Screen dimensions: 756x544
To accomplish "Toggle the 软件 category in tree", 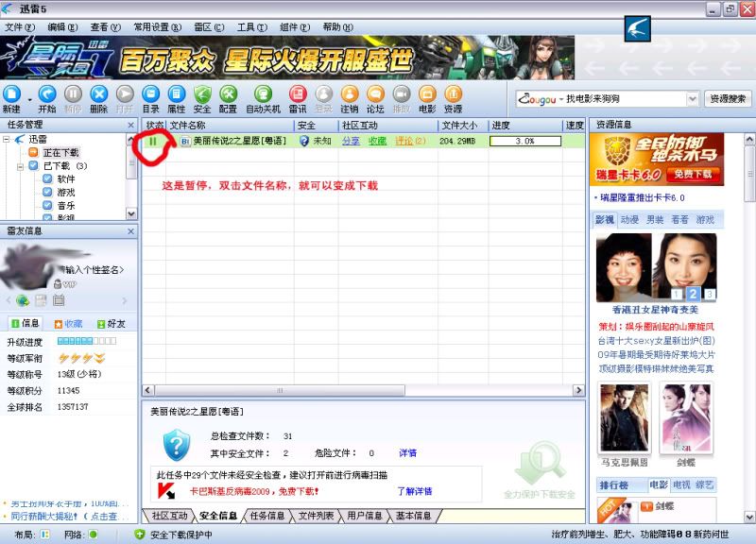I will click(47, 178).
